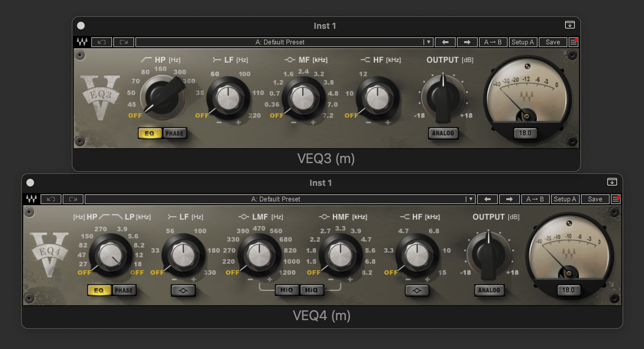This screenshot has width=644, height=349.
Task: Click the Redo icon in VEQ4 window
Action: click(73, 199)
